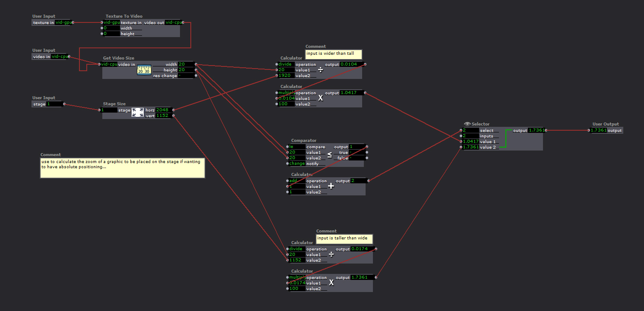The width and height of the screenshot is (644, 311).
Task: Select value1 field showing 0.0174
Action: (x=297, y=283)
